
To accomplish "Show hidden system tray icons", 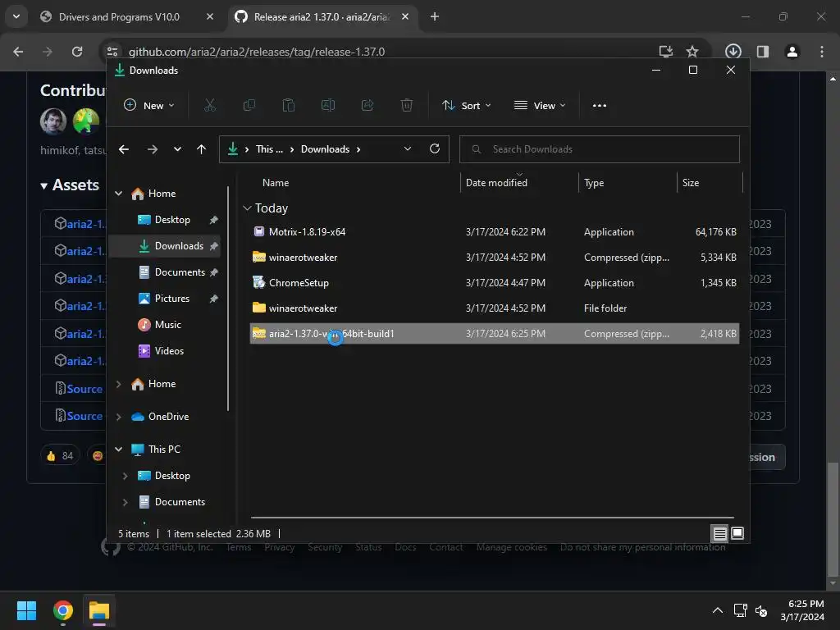I will [718, 610].
